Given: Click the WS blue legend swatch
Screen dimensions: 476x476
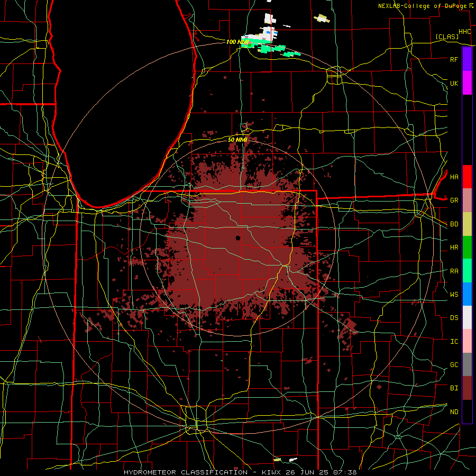Looking at the screenshot, I should click(x=467, y=294).
